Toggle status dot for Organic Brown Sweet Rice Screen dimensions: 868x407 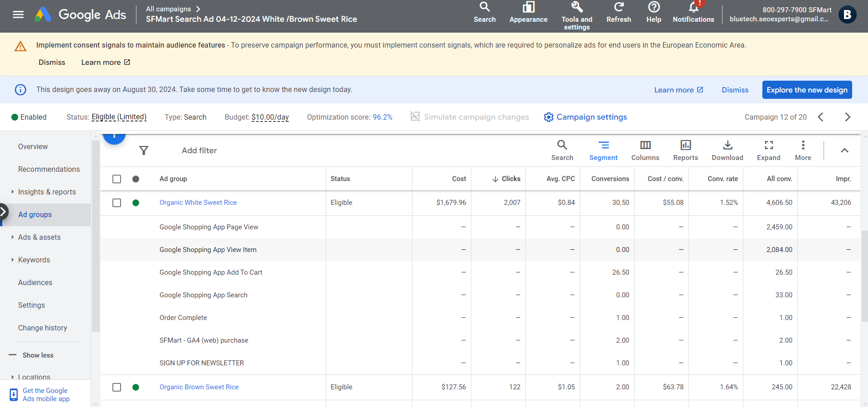[x=136, y=387]
